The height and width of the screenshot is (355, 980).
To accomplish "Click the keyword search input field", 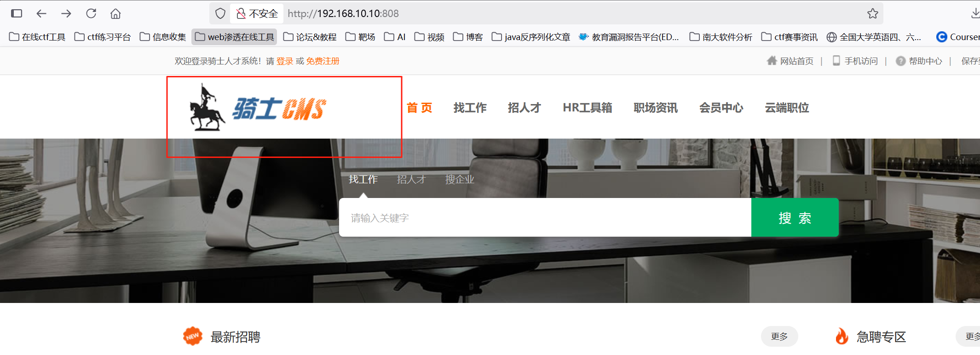I will tap(545, 217).
